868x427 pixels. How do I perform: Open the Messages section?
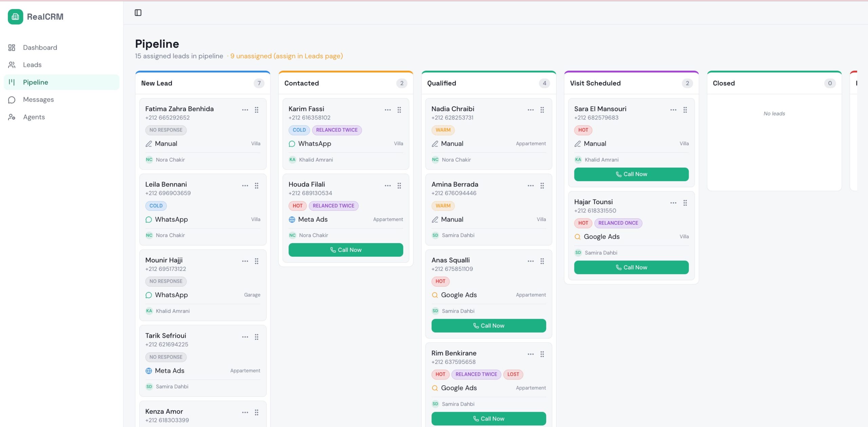(61, 99)
